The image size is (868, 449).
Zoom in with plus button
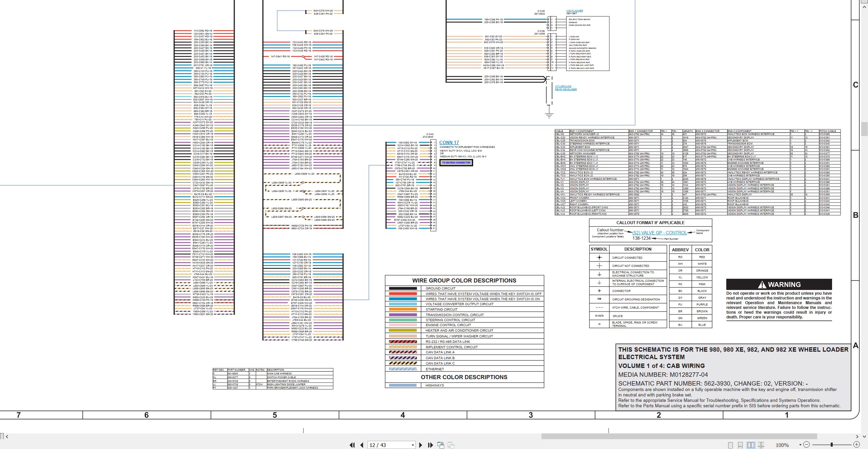coord(856,445)
